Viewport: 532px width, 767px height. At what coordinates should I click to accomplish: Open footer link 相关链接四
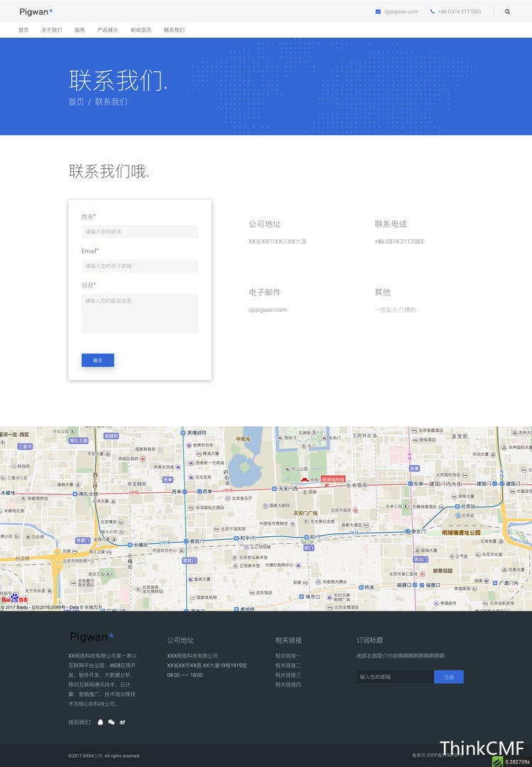tap(288, 685)
